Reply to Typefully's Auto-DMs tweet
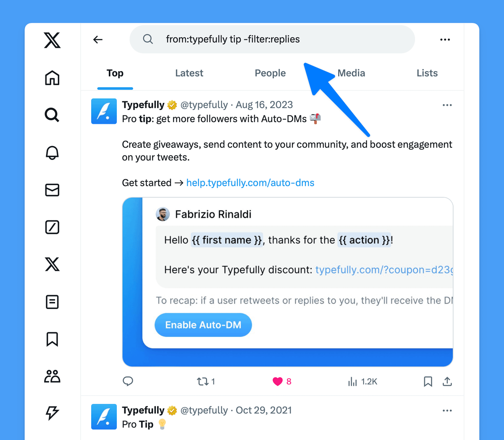The width and height of the screenshot is (504, 440). pos(128,381)
